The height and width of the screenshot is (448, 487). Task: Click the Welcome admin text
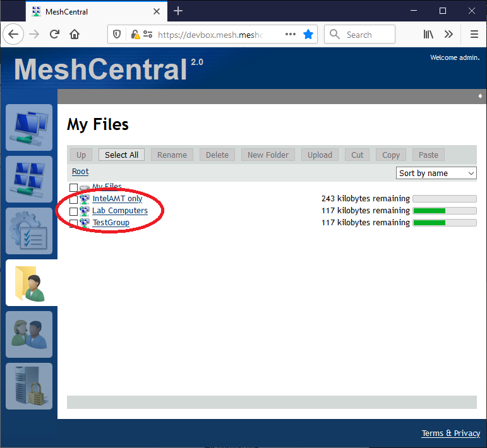[x=455, y=57]
